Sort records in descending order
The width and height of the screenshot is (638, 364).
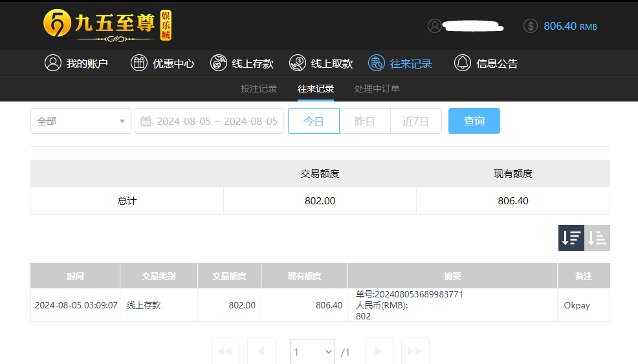[x=571, y=238]
